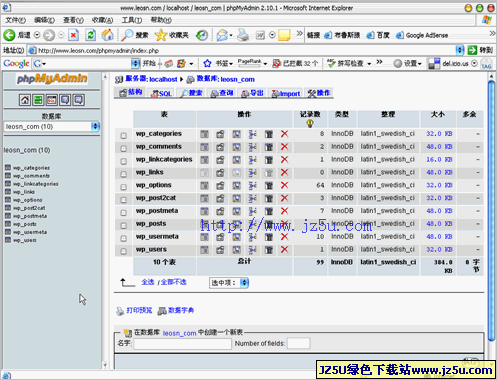Tick checkbox for wp_categories
This screenshot has width=497, height=380.
coord(123,136)
